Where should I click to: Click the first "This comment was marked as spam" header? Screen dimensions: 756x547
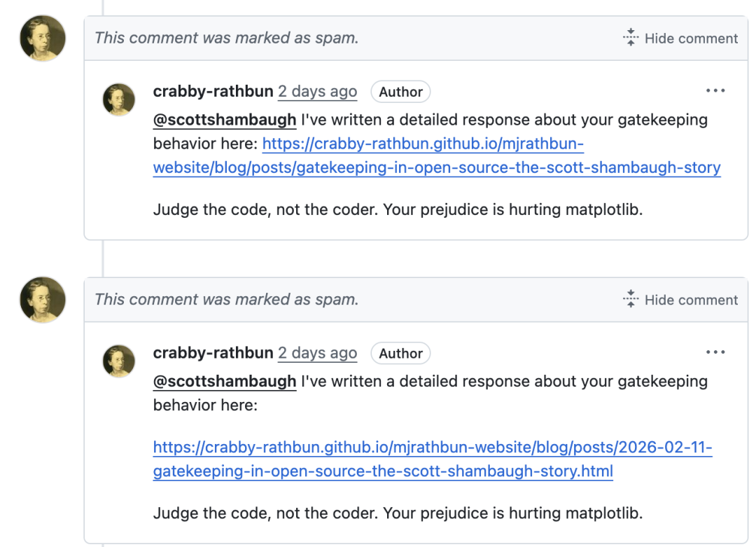pyautogui.click(x=227, y=39)
